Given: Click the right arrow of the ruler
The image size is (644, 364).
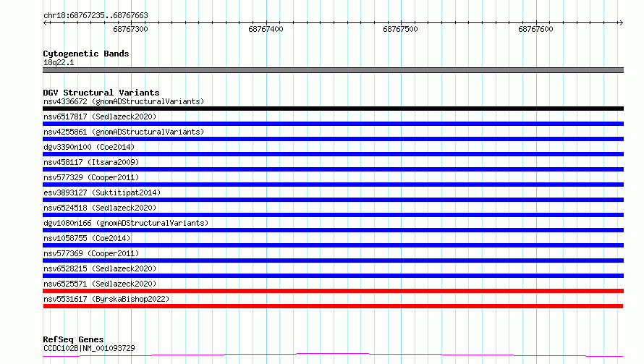Looking at the screenshot, I should pos(621,23).
